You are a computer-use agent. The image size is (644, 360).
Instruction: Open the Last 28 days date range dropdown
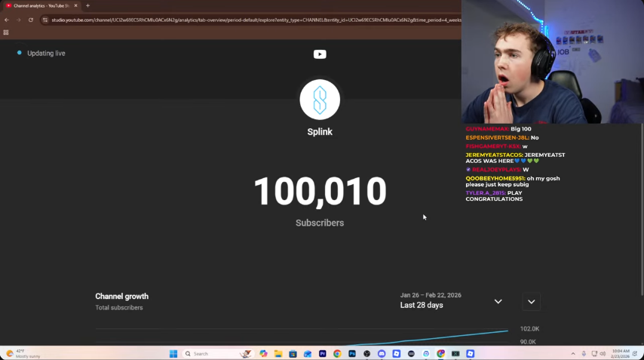point(451,301)
